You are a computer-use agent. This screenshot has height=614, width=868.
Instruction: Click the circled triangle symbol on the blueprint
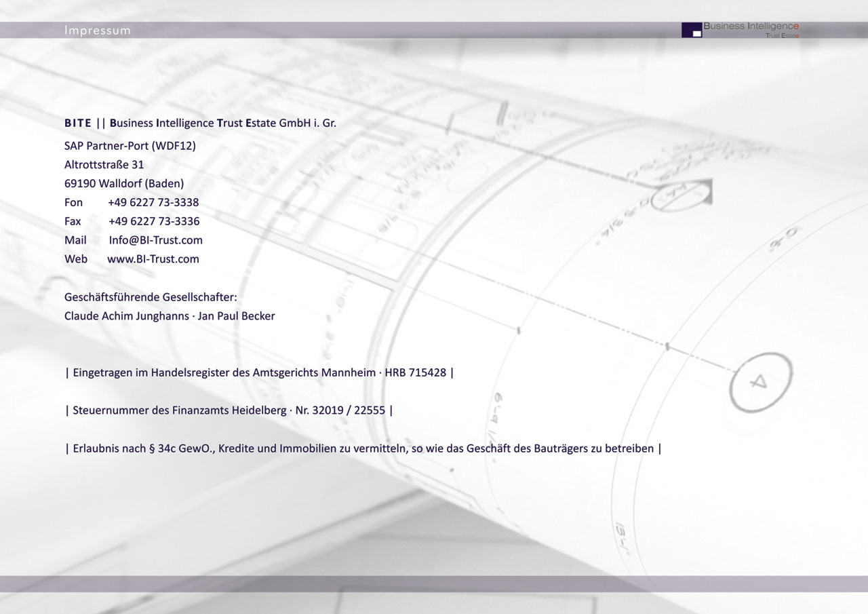tap(760, 382)
